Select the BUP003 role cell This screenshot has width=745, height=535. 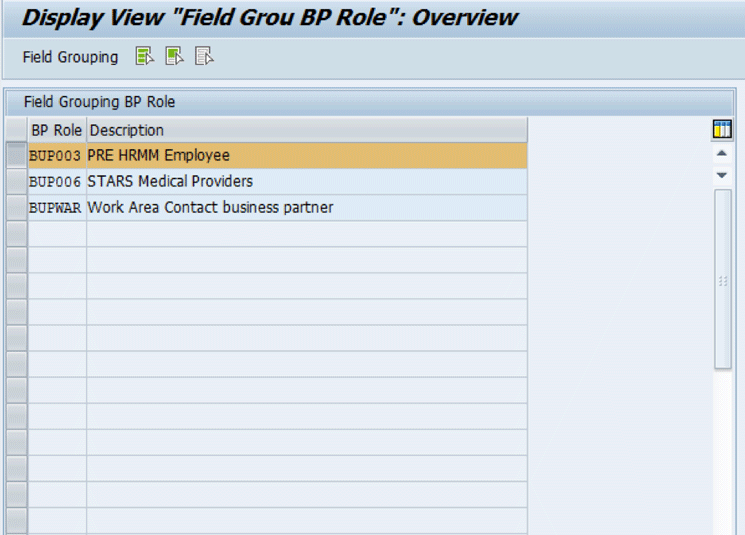pyautogui.click(x=56, y=156)
